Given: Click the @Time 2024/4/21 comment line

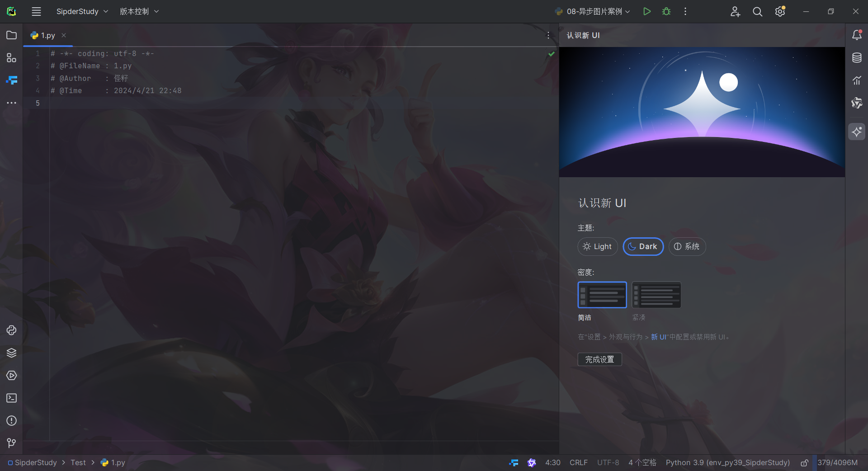Looking at the screenshot, I should (x=116, y=91).
